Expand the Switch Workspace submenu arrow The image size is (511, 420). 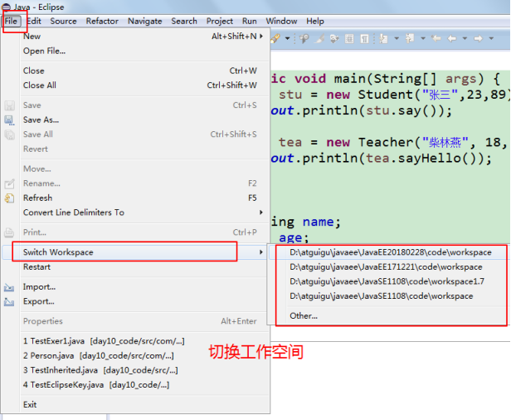point(261,252)
